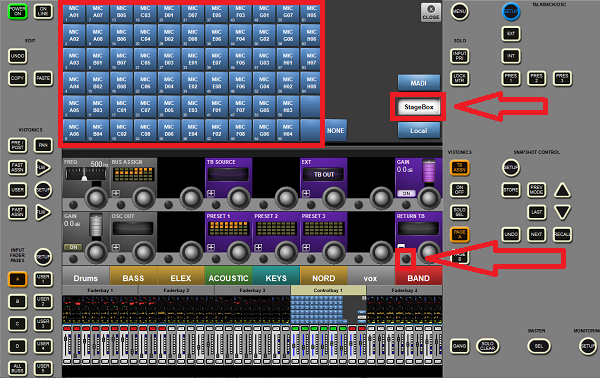The image size is (600, 378).
Task: Click the NONE patch button
Action: point(336,130)
